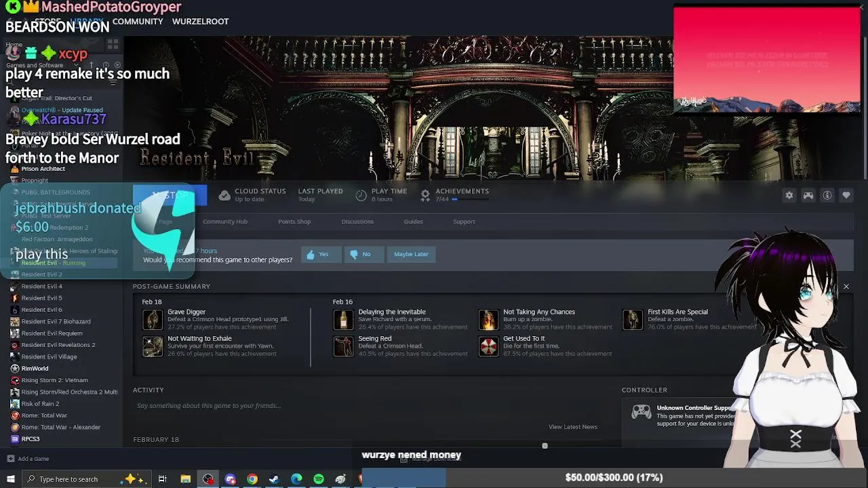Open Task View on the taskbar
The width and height of the screenshot is (868, 488).
[163, 479]
